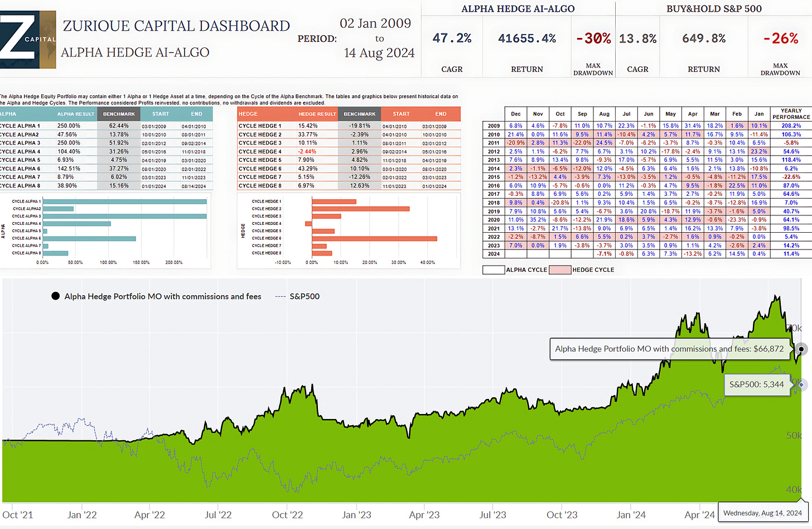
Task: Click the Jan '23 x-axis label
Action: pos(356,515)
